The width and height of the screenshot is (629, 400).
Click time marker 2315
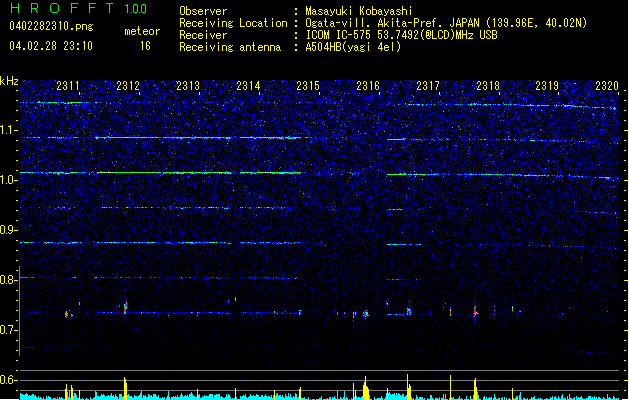tap(308, 86)
